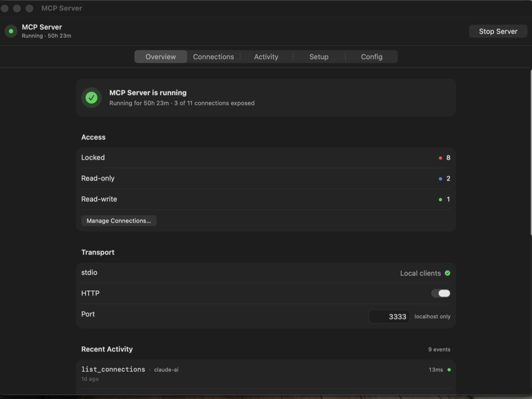Click the stdio transport label
Viewport: 532px width, 399px height.
click(89, 272)
